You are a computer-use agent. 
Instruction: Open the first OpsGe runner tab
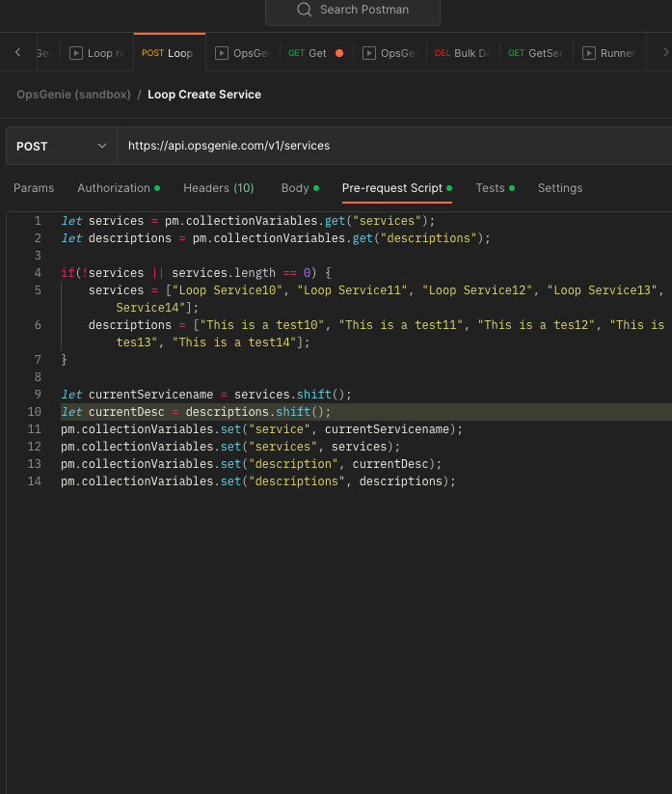[x=243, y=53]
